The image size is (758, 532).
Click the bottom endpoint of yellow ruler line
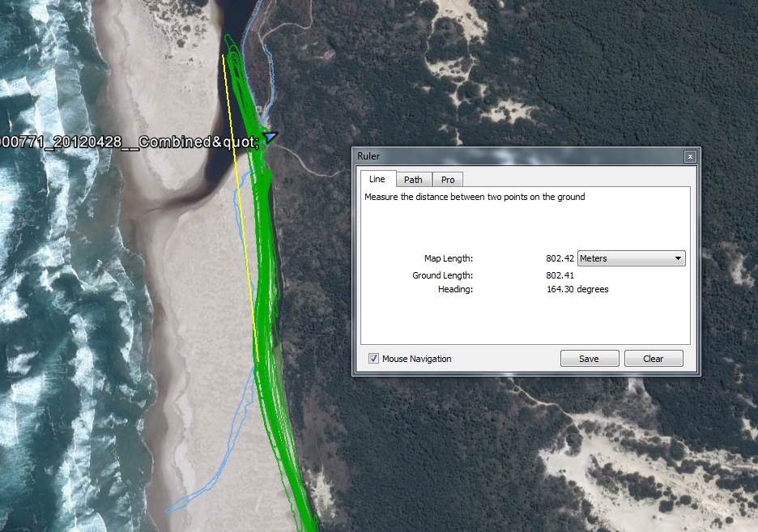point(258,361)
